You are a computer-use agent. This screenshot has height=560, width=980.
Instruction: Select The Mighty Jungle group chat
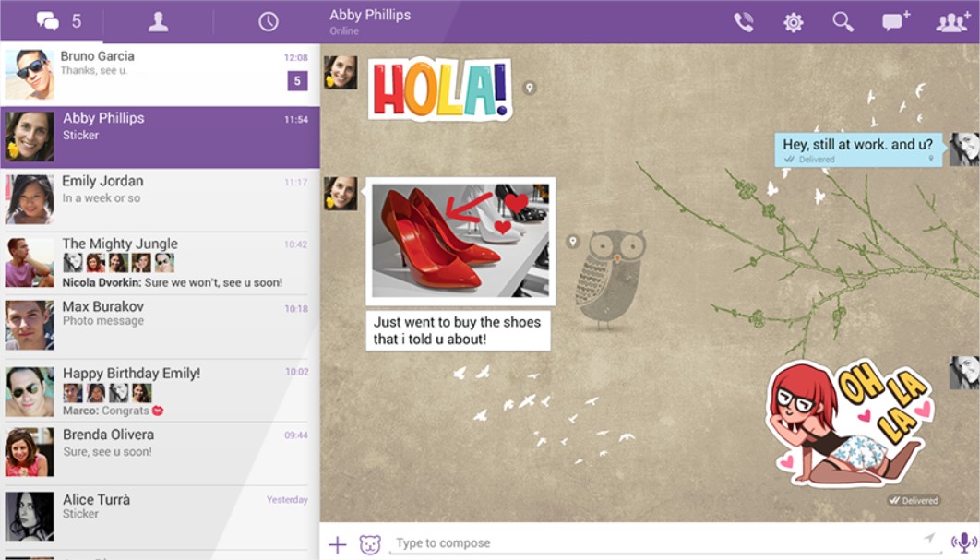(160, 262)
